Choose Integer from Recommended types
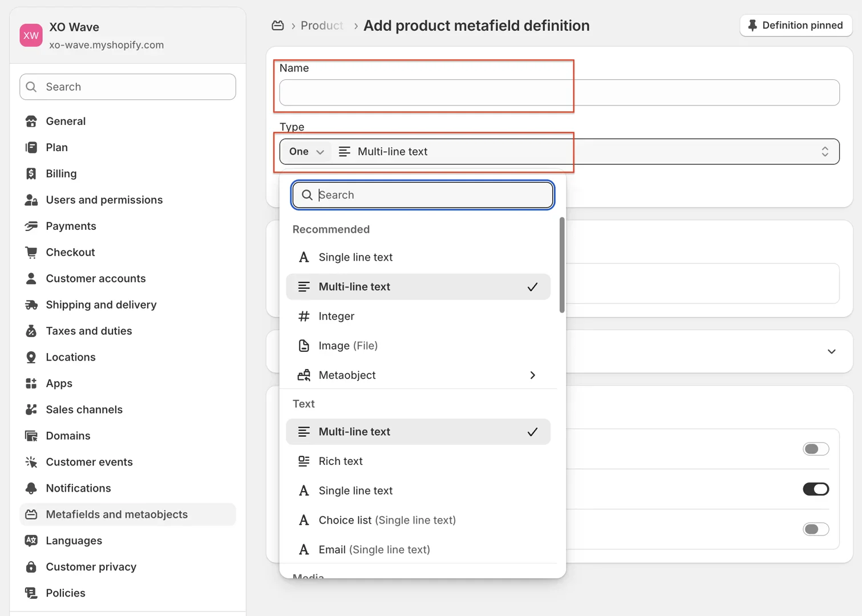 336,316
